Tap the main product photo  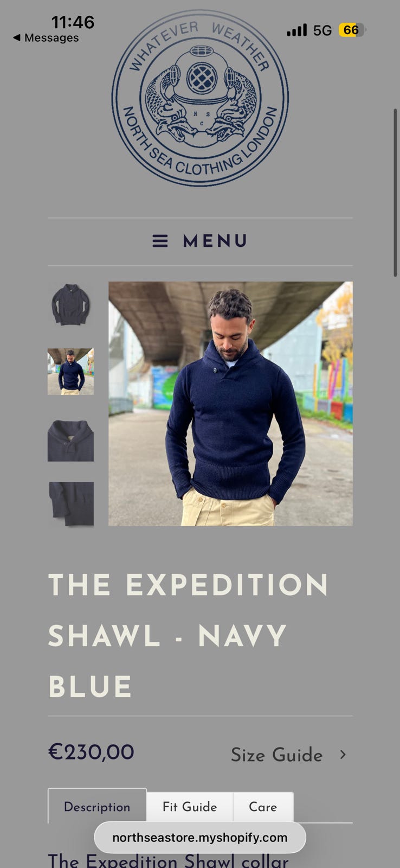pos(230,404)
